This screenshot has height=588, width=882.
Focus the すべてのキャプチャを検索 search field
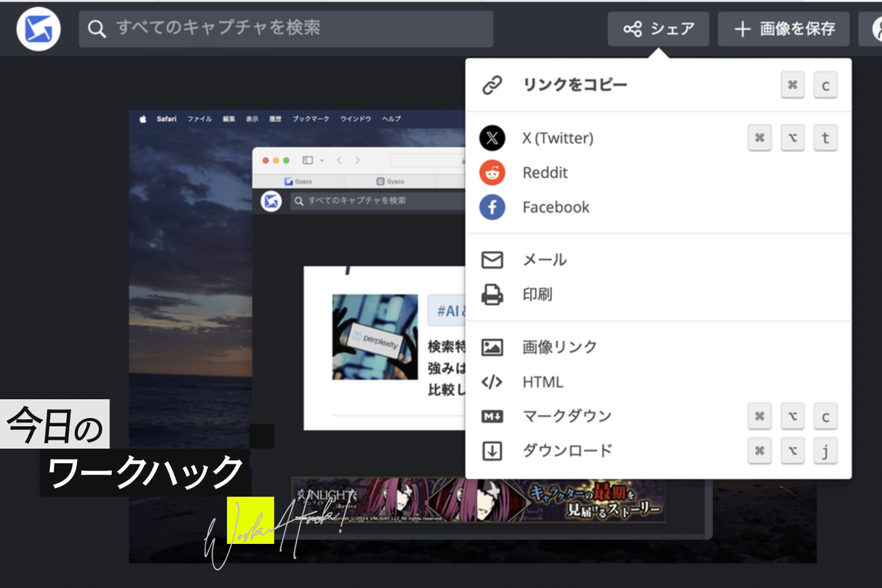click(x=286, y=29)
